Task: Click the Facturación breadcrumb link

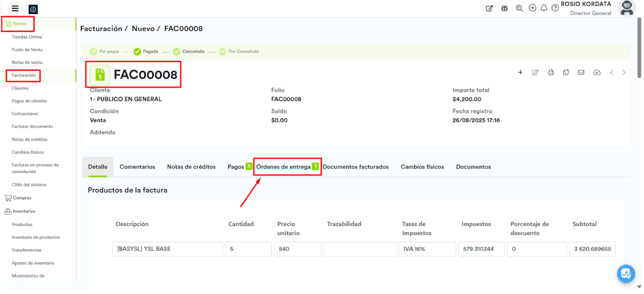Action: pos(101,29)
